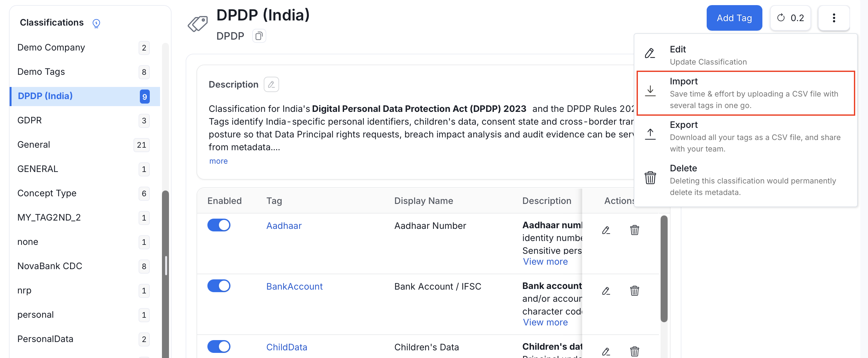Click the classifications sidebar scrollbar

click(165, 274)
